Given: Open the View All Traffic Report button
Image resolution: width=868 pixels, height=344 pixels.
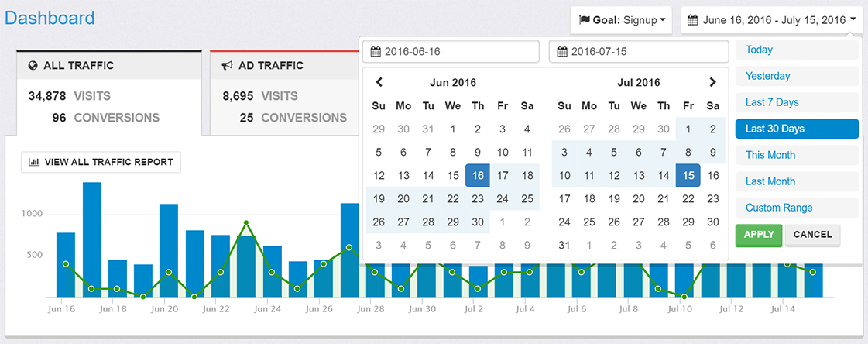Looking at the screenshot, I should (x=101, y=162).
